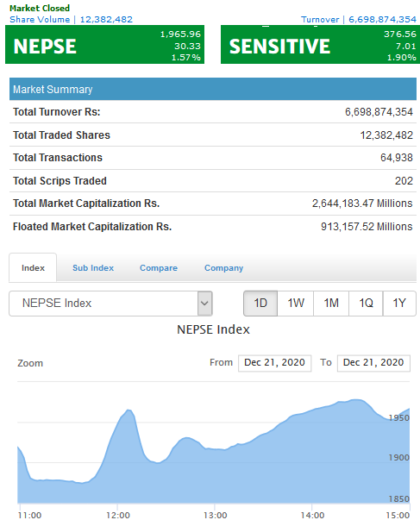Click the chart area peak near 12:00

click(129, 411)
